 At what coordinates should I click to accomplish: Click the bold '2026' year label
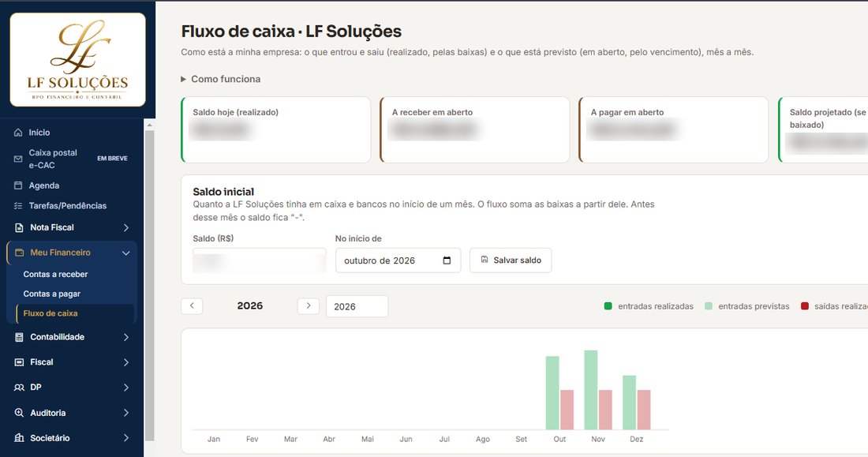click(x=250, y=305)
